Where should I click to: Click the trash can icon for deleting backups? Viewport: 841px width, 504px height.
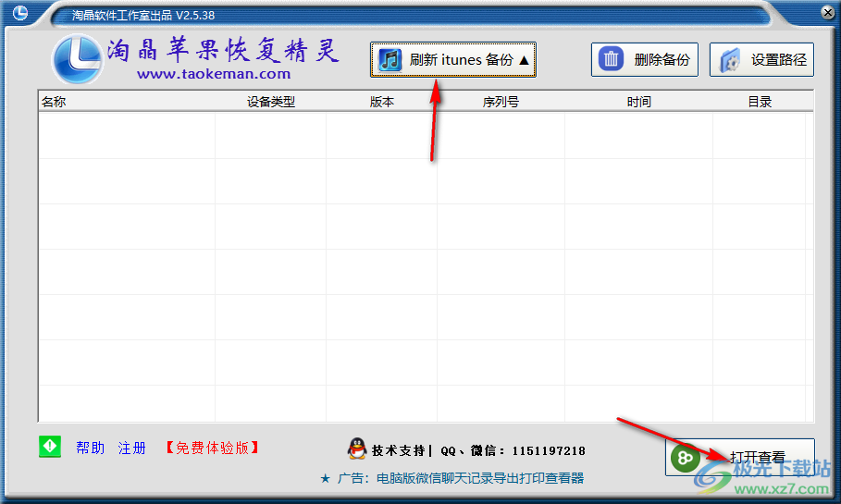click(x=611, y=59)
